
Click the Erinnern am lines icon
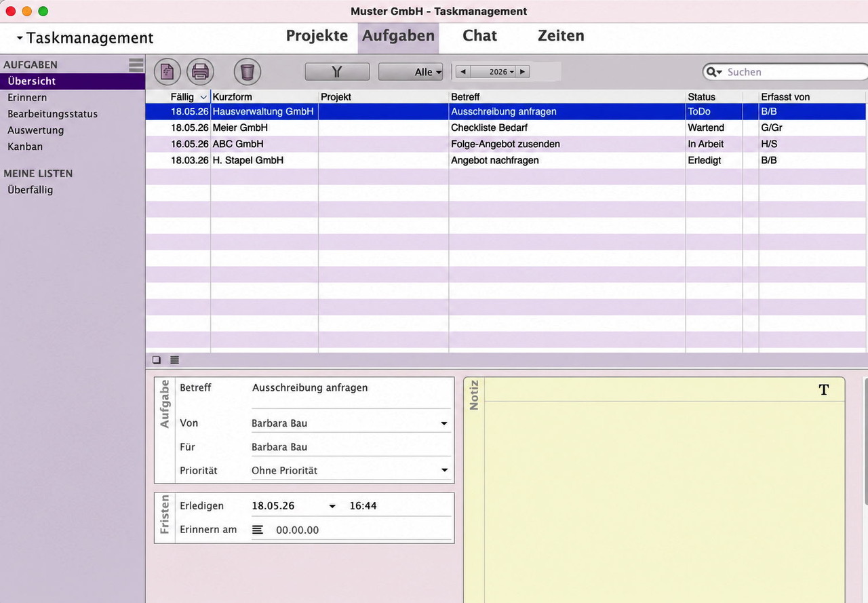(258, 530)
